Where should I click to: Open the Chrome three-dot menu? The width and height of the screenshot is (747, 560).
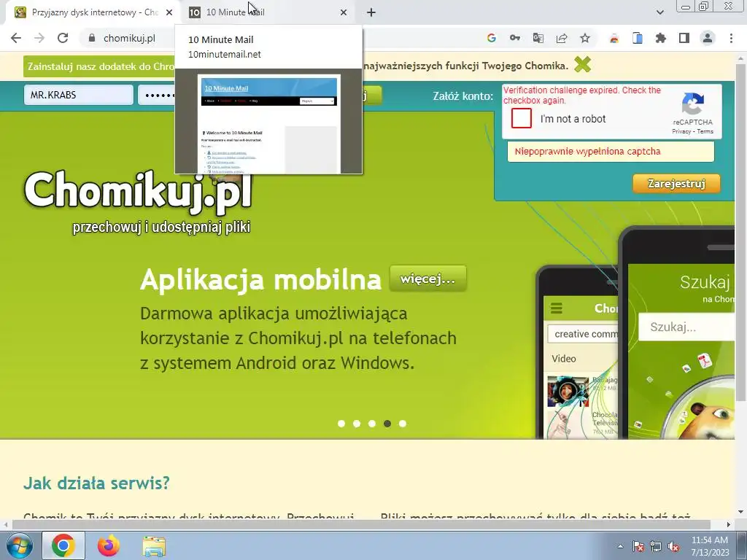(x=731, y=38)
